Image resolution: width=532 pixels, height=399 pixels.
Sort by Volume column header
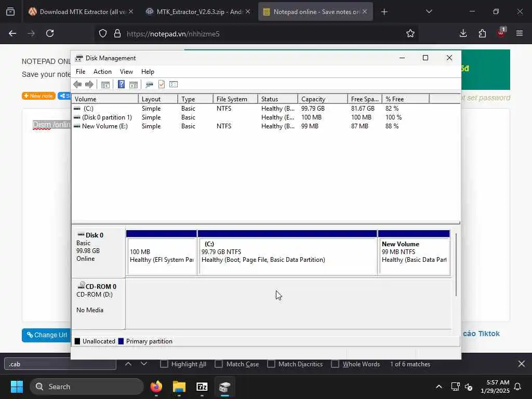105,99
